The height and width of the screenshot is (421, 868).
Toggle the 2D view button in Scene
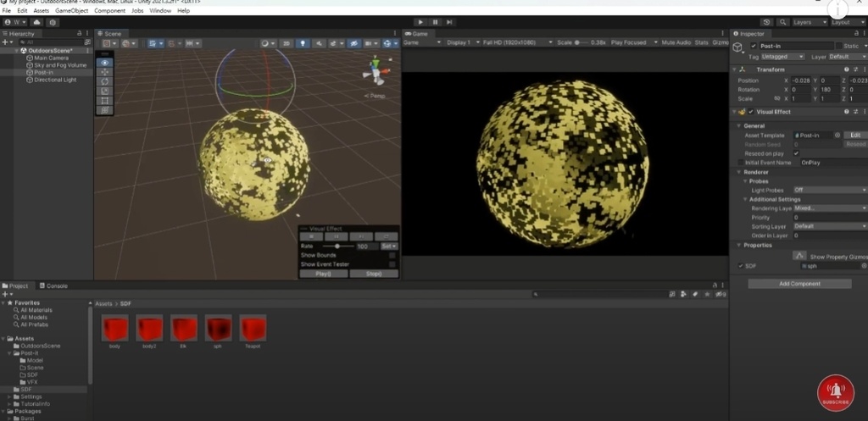click(x=286, y=42)
